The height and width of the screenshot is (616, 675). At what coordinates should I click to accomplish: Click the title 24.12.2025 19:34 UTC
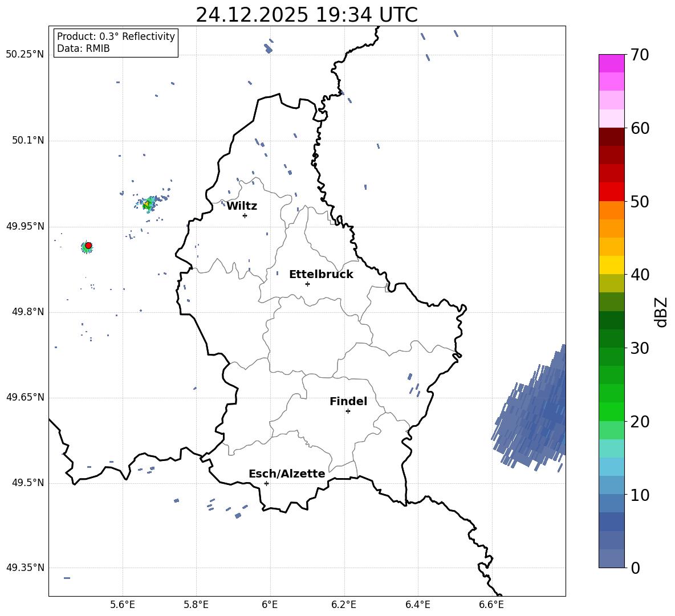click(x=307, y=15)
